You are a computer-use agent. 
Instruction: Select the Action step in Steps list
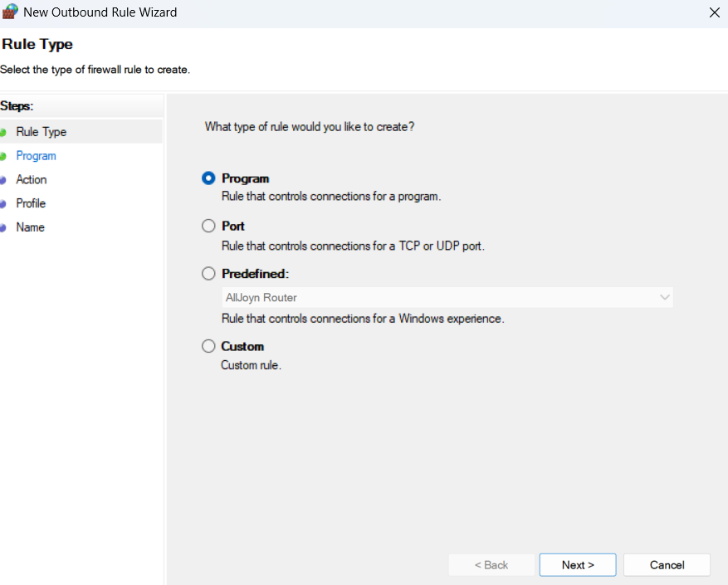click(x=32, y=179)
